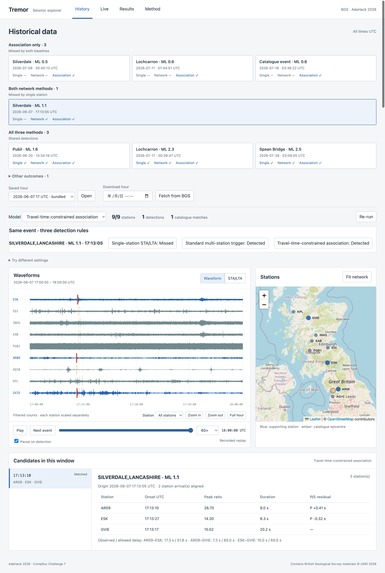Select the Lochcarron ML 2.3 event card
The height and width of the screenshot is (573, 385).
(192, 156)
